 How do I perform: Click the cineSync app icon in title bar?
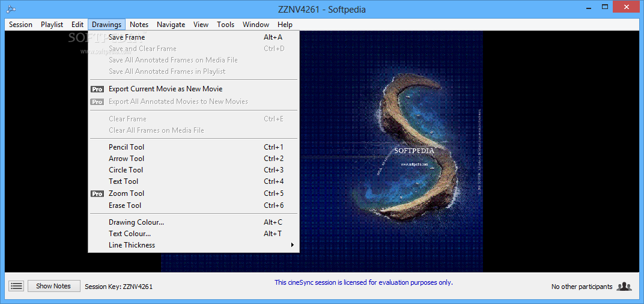tap(11, 9)
